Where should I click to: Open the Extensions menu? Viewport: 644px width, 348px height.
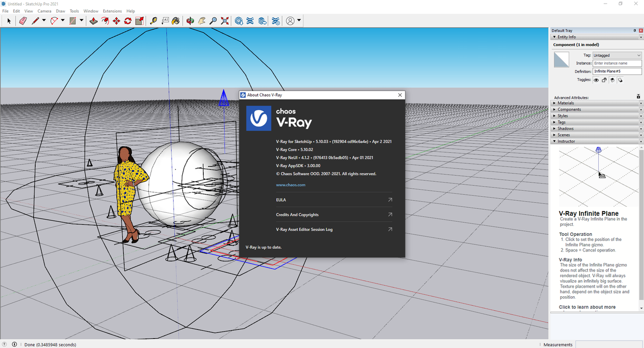pos(112,11)
